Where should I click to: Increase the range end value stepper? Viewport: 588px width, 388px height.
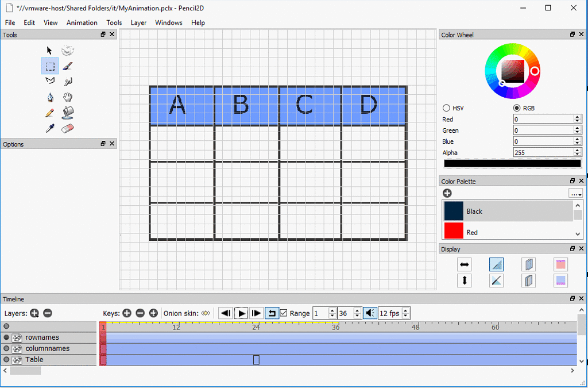tap(357, 310)
